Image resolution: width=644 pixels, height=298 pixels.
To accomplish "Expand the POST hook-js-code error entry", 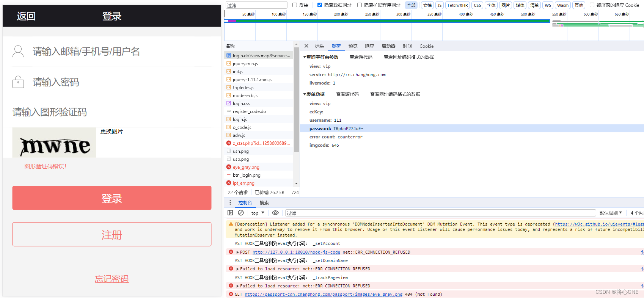I will (x=237, y=252).
